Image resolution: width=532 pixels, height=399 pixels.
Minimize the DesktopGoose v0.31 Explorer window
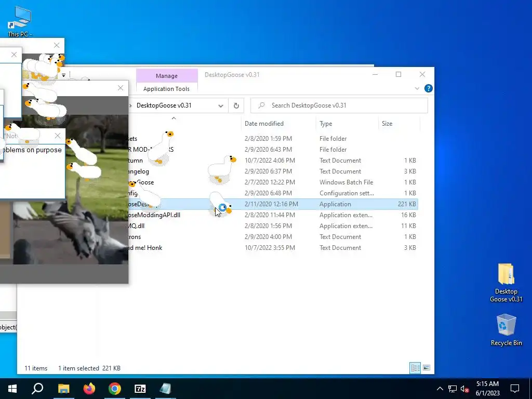[x=375, y=75]
